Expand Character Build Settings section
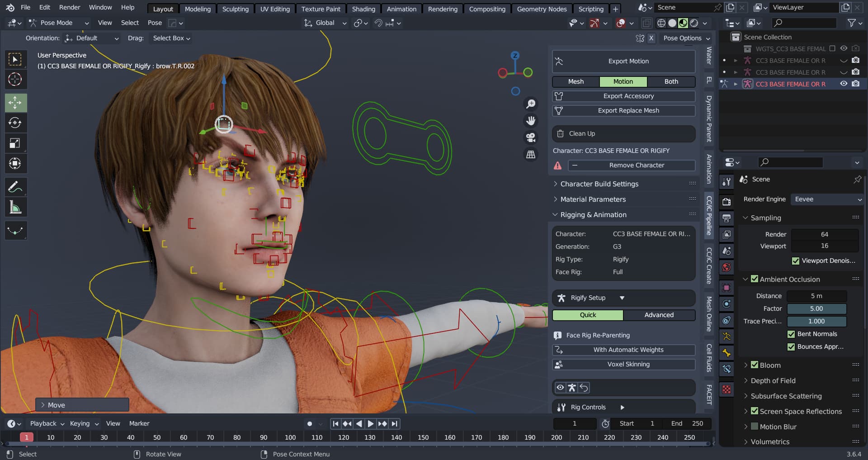Screen dimensions: 868x460 pos(599,184)
